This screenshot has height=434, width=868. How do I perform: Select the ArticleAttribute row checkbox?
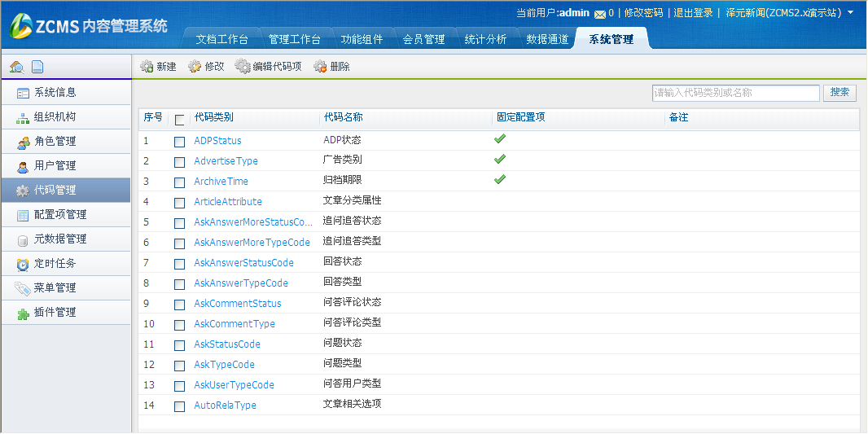click(180, 203)
